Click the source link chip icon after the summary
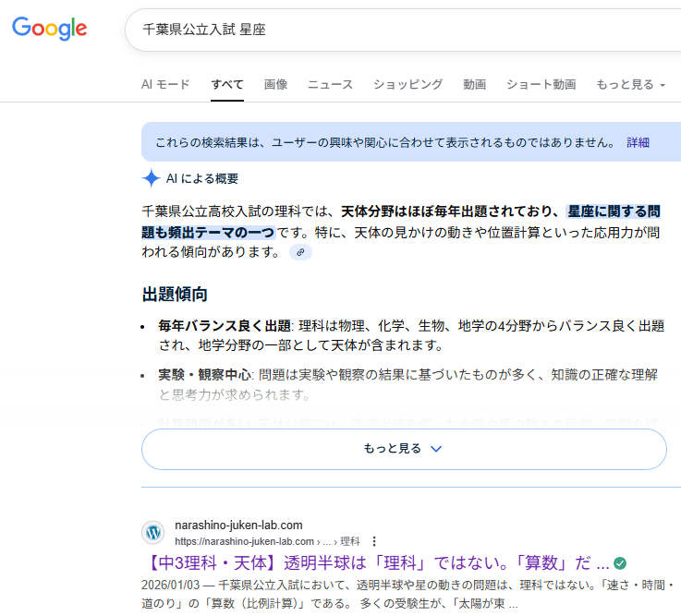 [300, 252]
